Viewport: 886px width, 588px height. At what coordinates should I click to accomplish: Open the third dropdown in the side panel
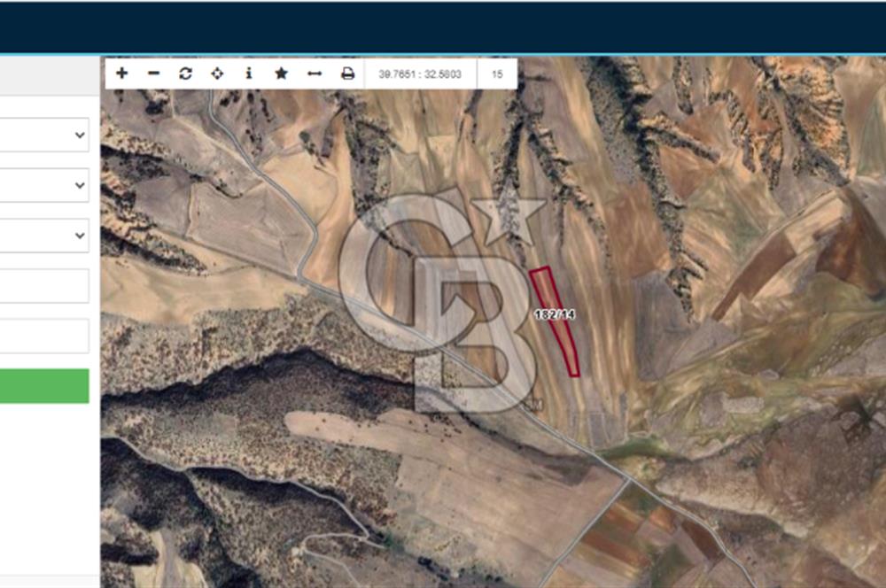tap(44, 236)
